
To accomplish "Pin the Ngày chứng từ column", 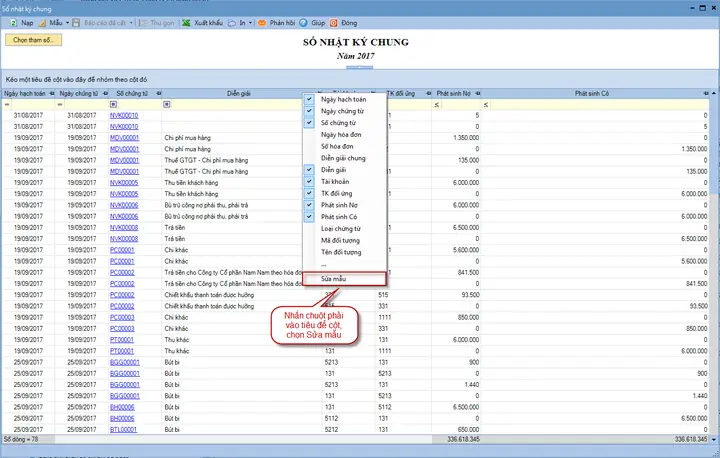I will point(106,93).
